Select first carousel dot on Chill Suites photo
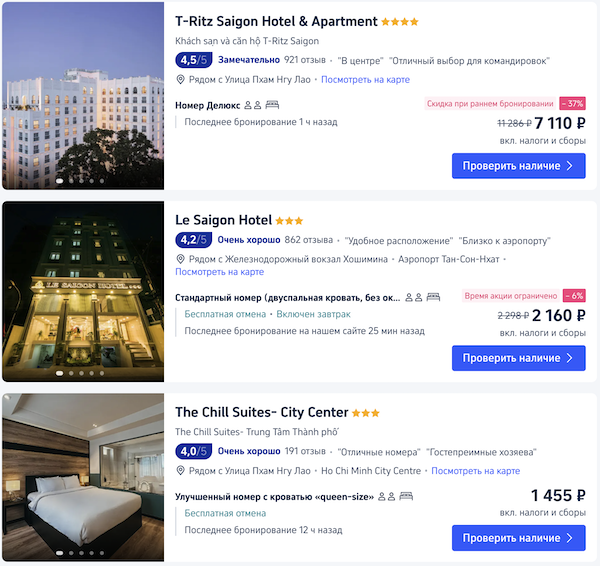The width and height of the screenshot is (600, 566). click(x=58, y=552)
